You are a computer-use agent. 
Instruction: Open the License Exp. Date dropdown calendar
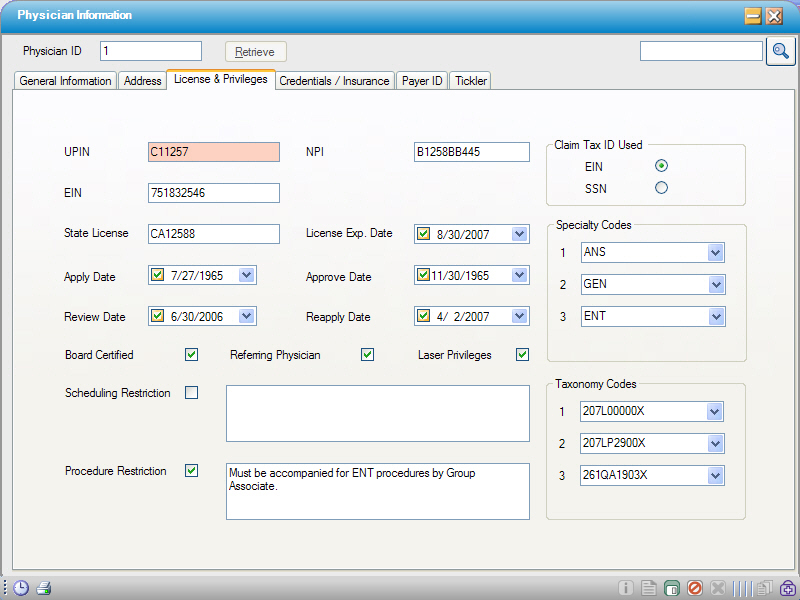(520, 234)
